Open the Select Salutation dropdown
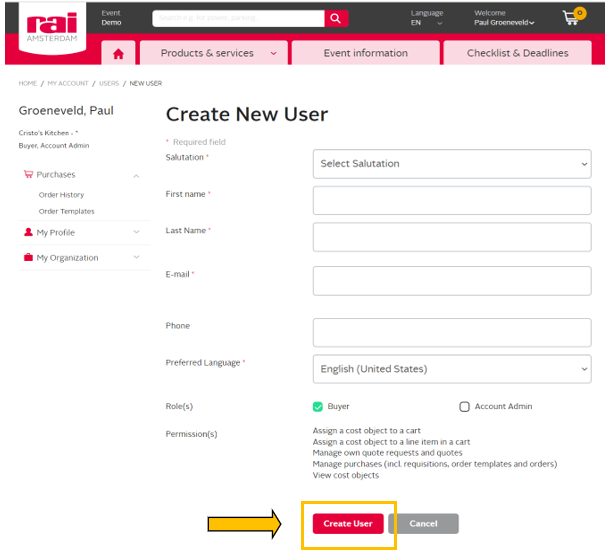Screen dimensions: 612x555 point(452,164)
